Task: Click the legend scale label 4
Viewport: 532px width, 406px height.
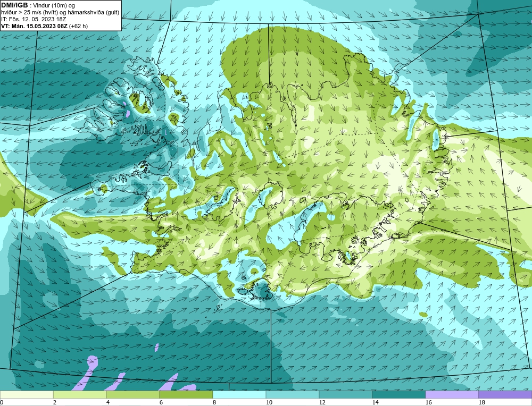Action: click(x=108, y=403)
